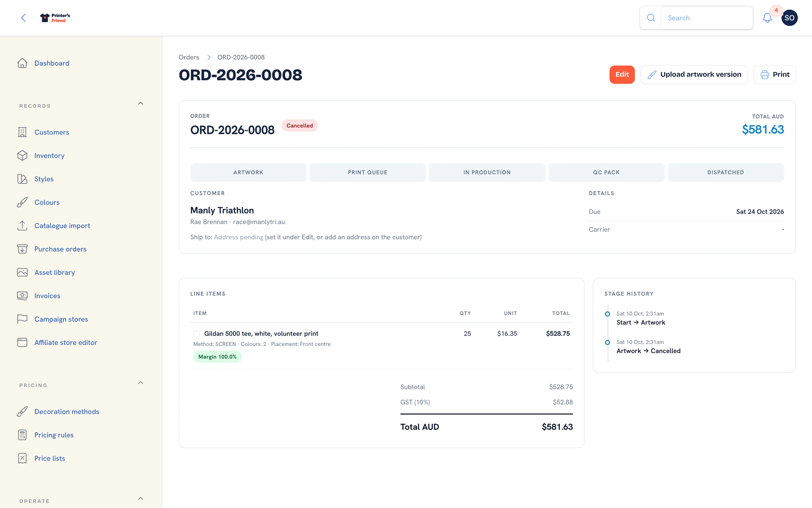Image resolution: width=812 pixels, height=508 pixels.
Task: Click the Invoices banknote icon
Action: click(22, 296)
